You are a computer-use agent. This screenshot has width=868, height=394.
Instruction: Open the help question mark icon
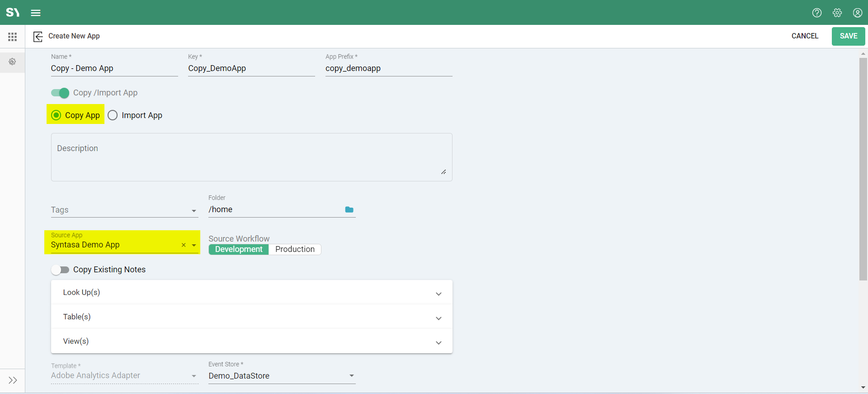click(x=816, y=13)
